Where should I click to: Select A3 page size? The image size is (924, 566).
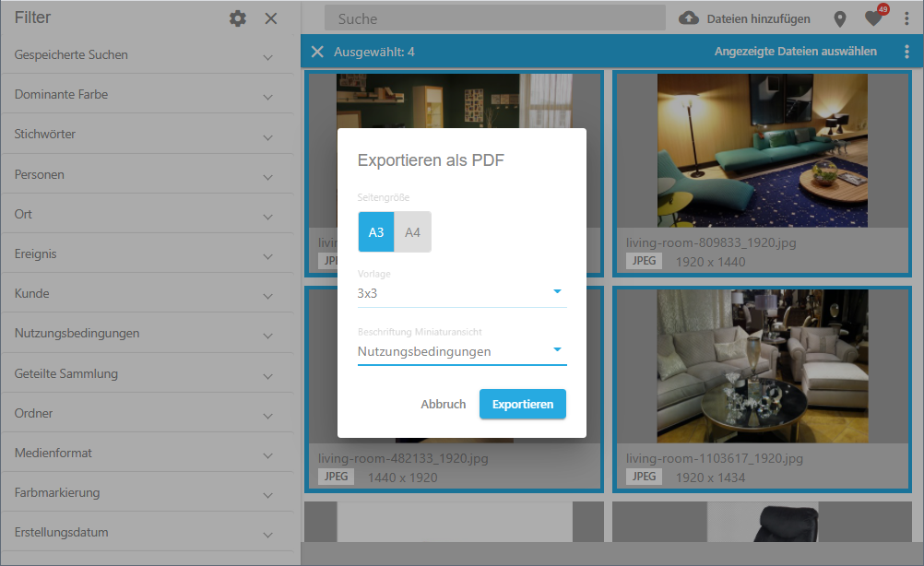[376, 232]
